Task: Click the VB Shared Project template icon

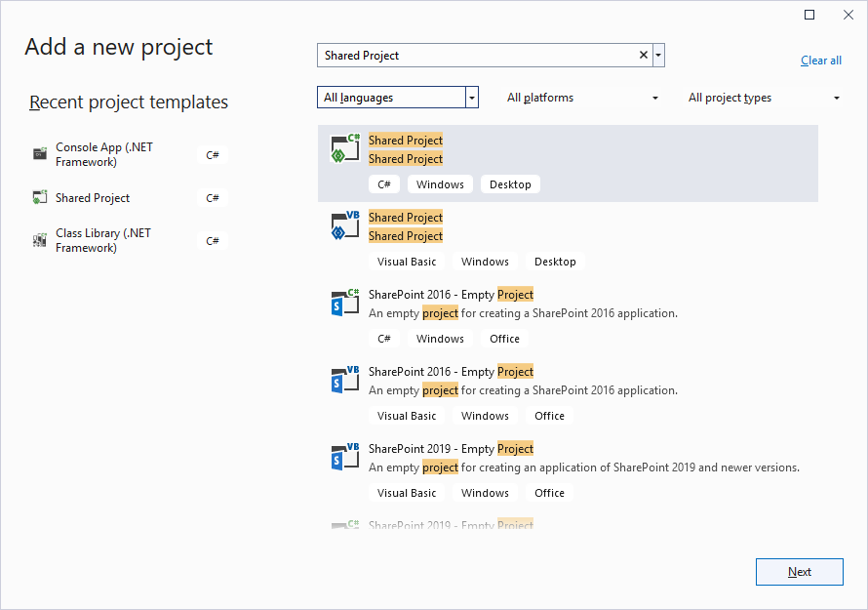Action: tap(345, 225)
